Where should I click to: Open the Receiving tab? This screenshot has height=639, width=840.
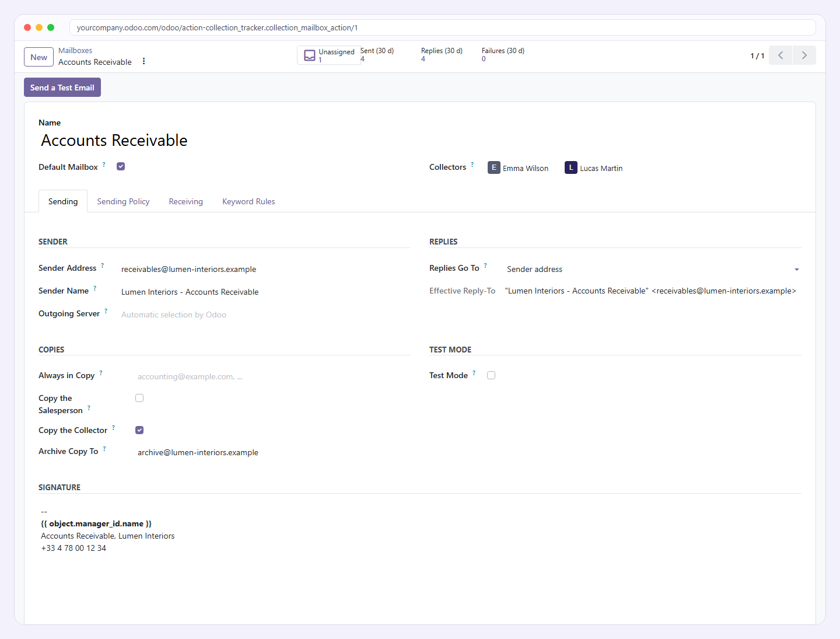point(186,201)
